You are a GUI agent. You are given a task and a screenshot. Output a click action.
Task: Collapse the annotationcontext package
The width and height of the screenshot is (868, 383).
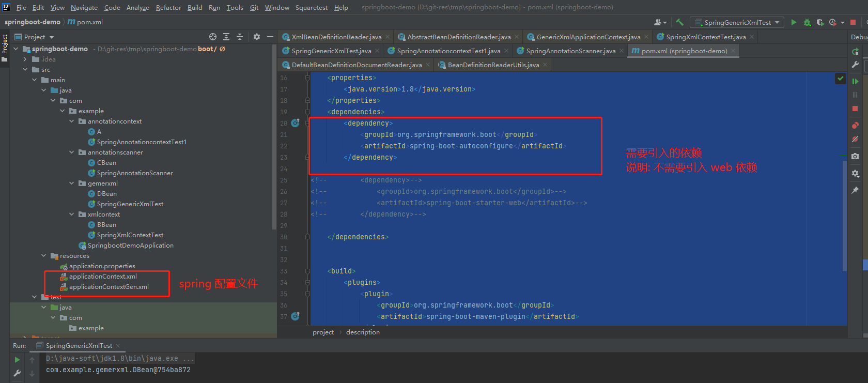(x=71, y=121)
